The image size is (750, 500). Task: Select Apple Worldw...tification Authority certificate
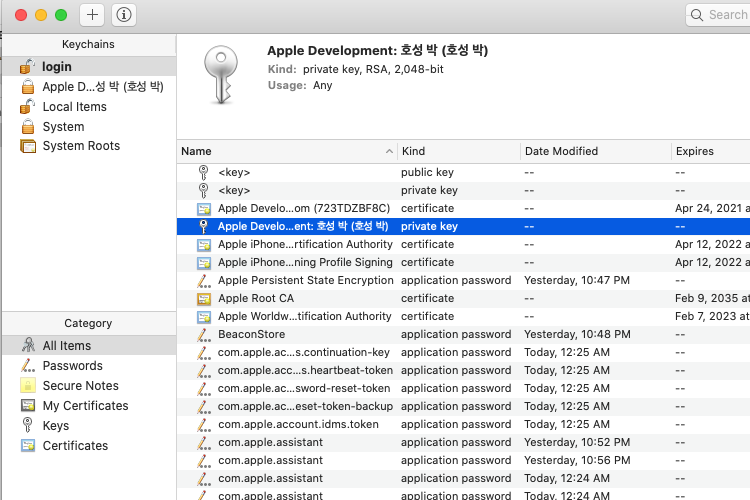463,316
